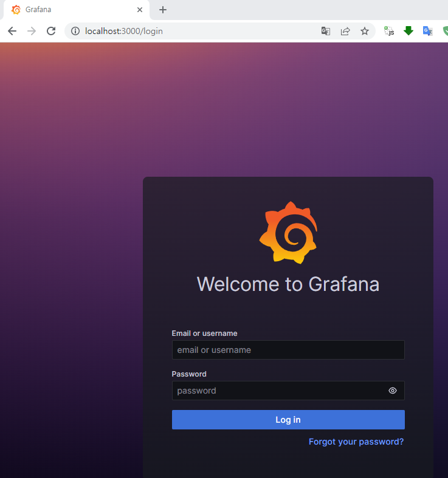Click the translate page icon in address bar
The height and width of the screenshot is (478, 448).
(x=326, y=31)
